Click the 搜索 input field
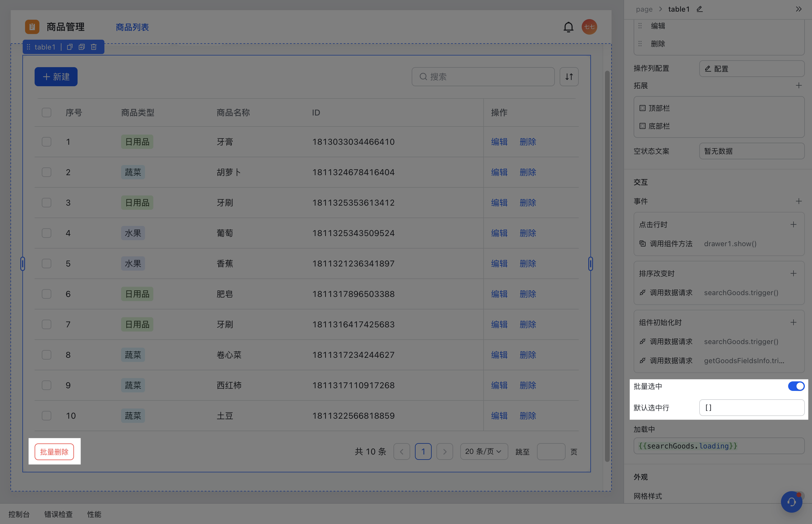The height and width of the screenshot is (524, 812). [x=483, y=77]
